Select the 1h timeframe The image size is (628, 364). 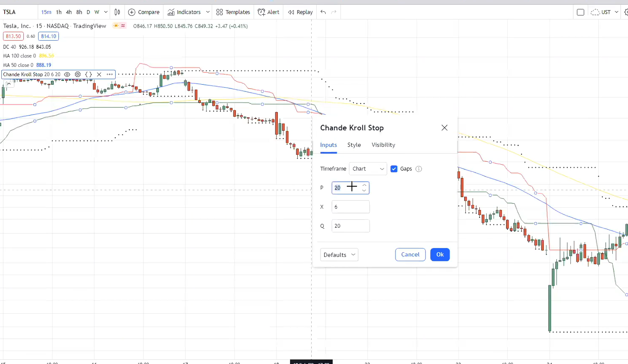click(59, 12)
